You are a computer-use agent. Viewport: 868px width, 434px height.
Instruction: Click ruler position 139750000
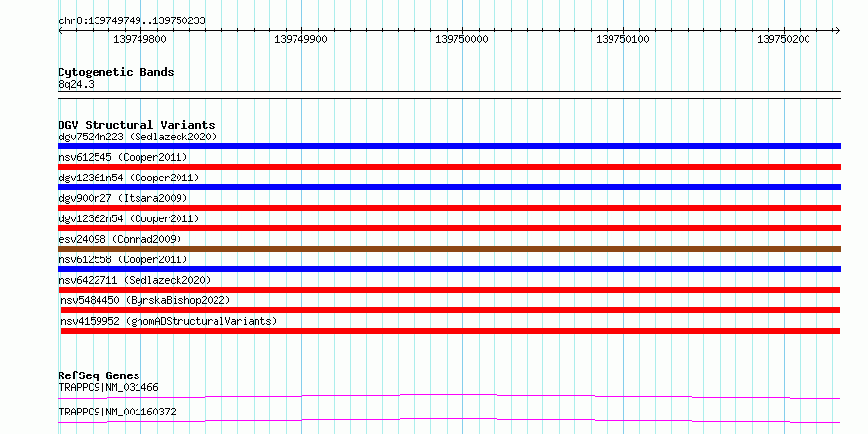(461, 39)
